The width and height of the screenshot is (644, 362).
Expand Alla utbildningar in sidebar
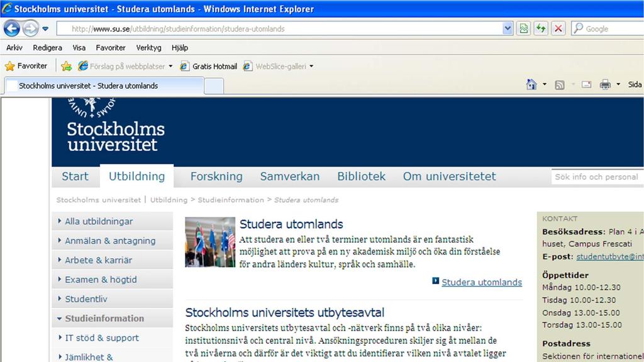pyautogui.click(x=112, y=221)
